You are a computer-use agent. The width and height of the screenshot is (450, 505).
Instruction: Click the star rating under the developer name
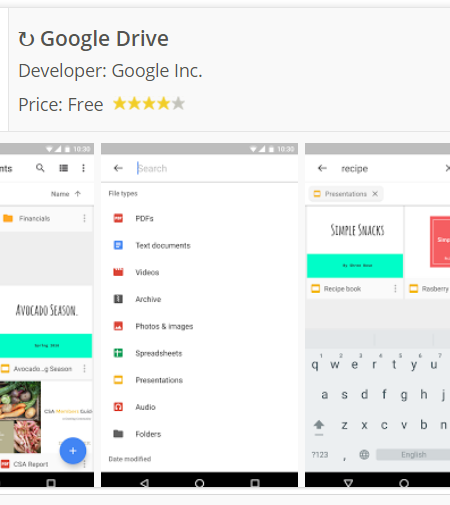pos(149,104)
